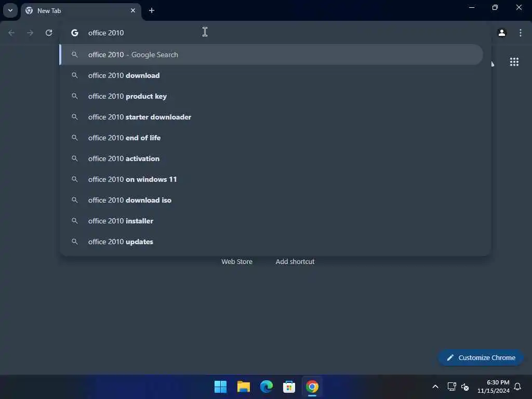This screenshot has width=532, height=399.
Task: Click the Chrome taskbar icon
Action: (x=312, y=387)
